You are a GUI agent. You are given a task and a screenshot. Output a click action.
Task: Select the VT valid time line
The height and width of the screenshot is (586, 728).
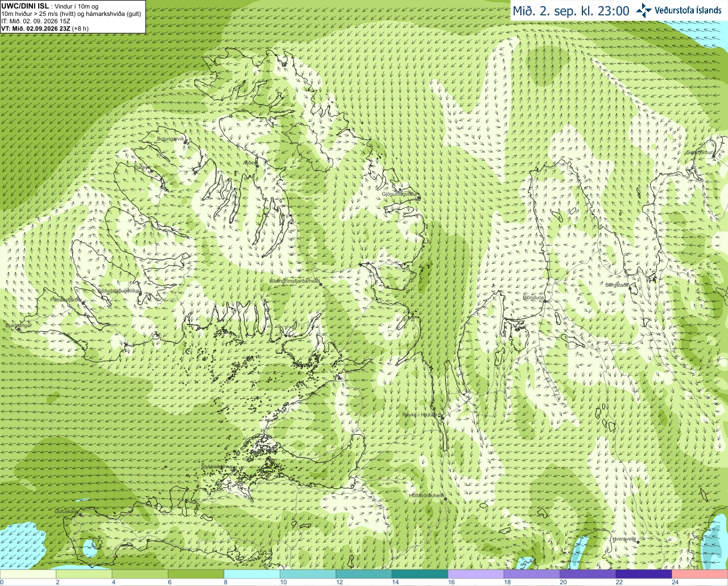tap(45, 28)
